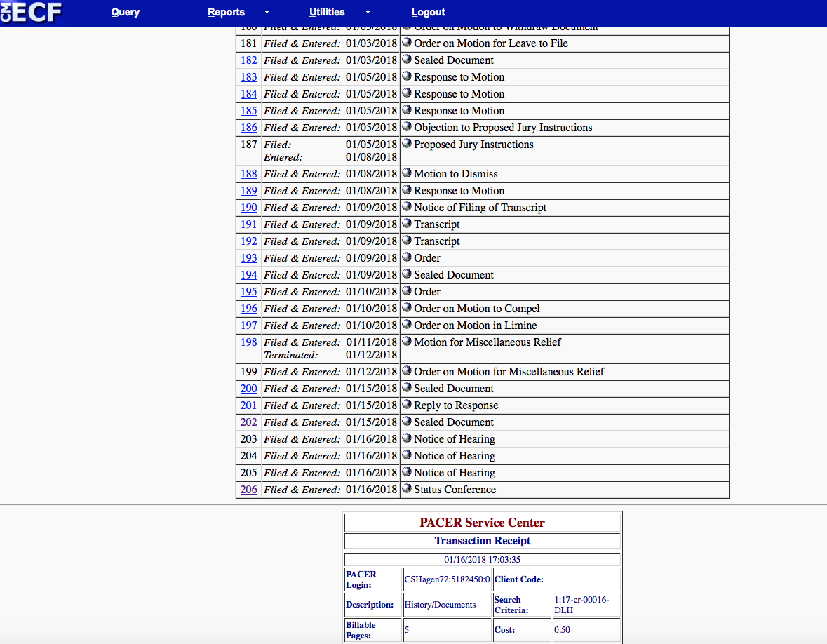Select the cost value 0.50
This screenshot has width=827, height=644.
click(562, 630)
